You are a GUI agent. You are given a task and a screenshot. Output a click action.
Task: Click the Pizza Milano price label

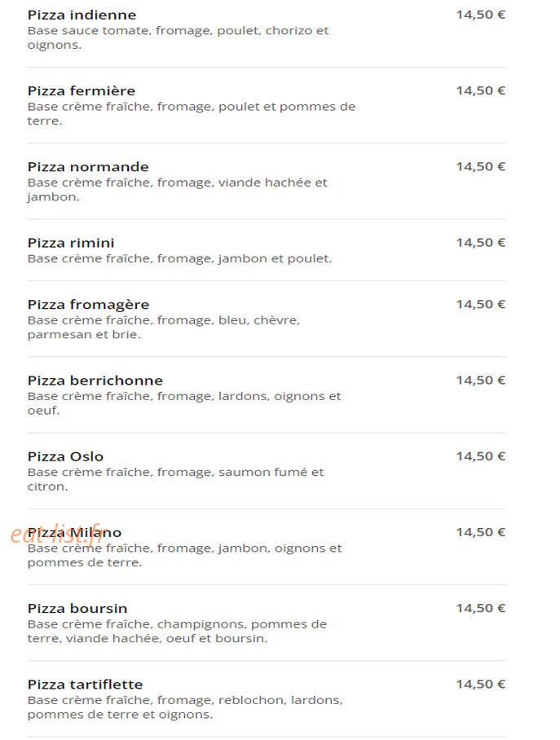tap(480, 532)
